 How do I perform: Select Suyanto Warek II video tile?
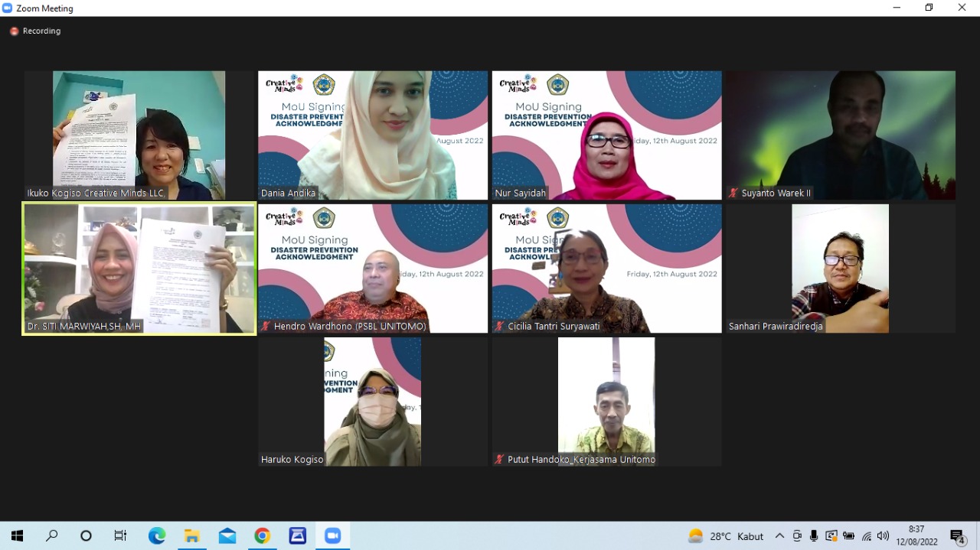841,135
